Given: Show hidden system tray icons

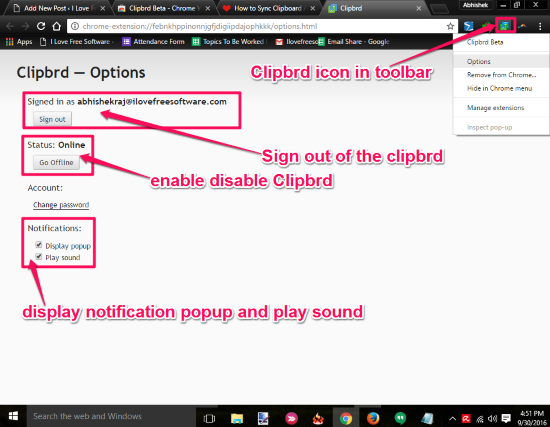Looking at the screenshot, I should pyautogui.click(x=452, y=419).
